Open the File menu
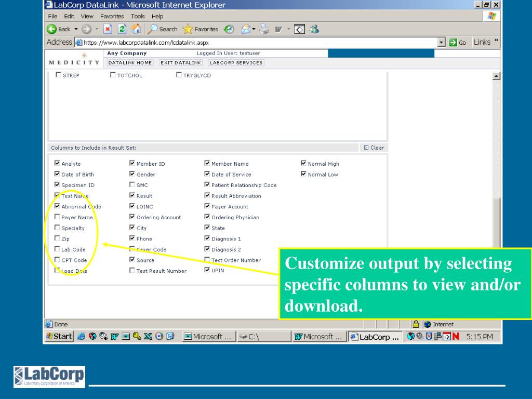This screenshot has height=399, width=532. coord(52,16)
